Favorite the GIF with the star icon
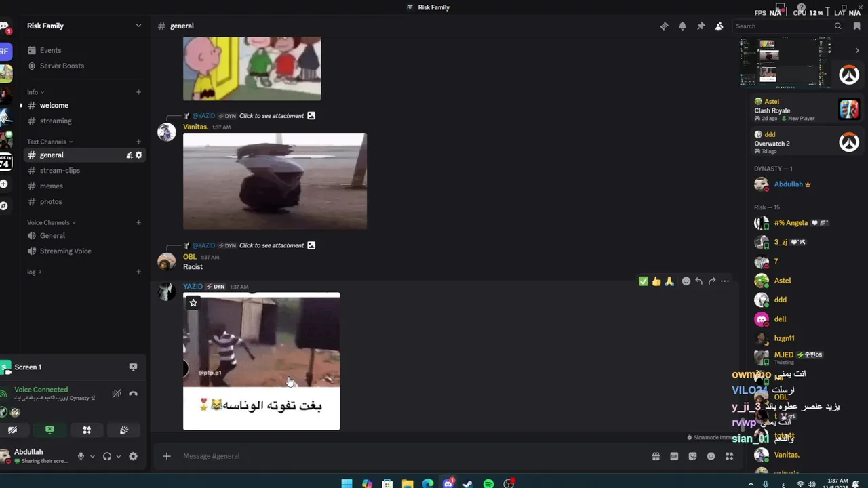This screenshot has height=488, width=868. tap(193, 303)
